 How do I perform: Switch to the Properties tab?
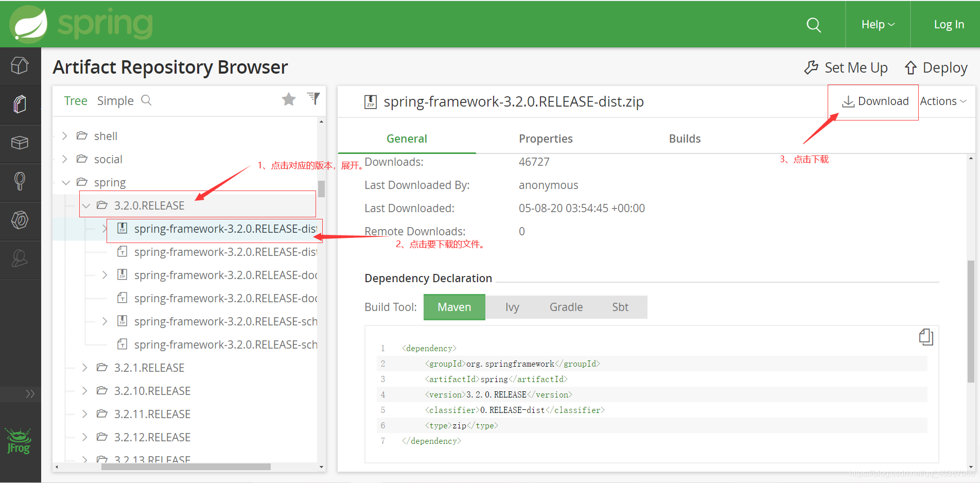click(546, 139)
